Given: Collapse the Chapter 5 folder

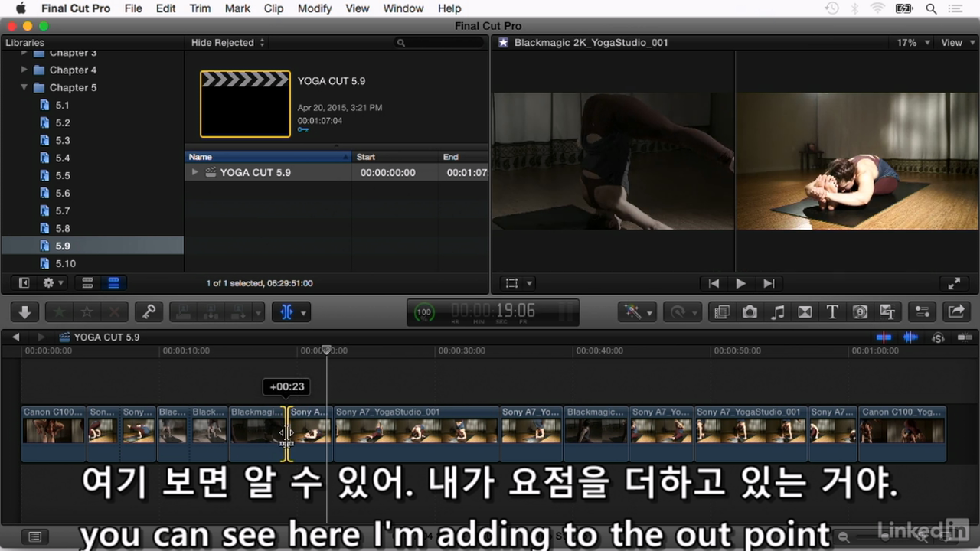Looking at the screenshot, I should [x=24, y=87].
